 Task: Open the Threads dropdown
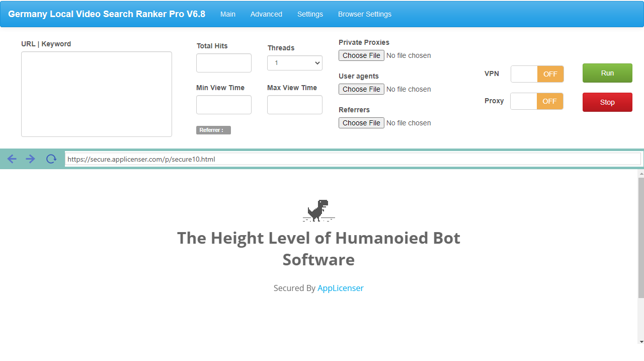pos(295,63)
